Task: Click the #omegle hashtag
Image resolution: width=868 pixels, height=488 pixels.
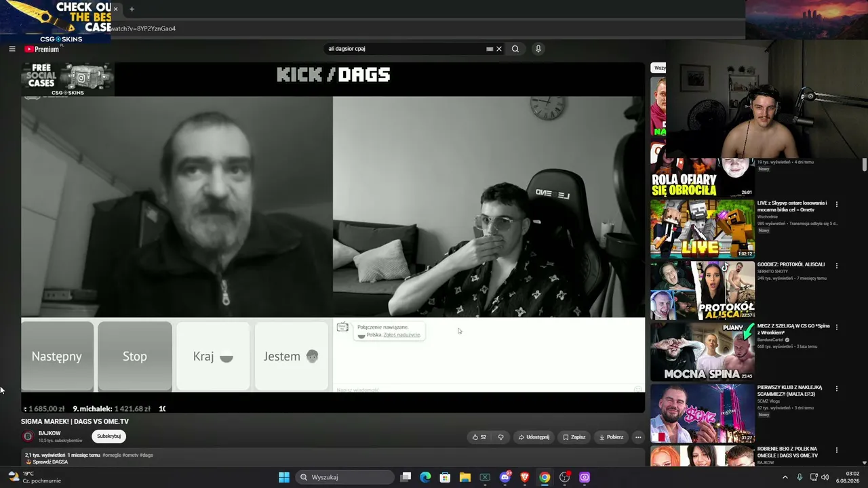Action: (112, 455)
